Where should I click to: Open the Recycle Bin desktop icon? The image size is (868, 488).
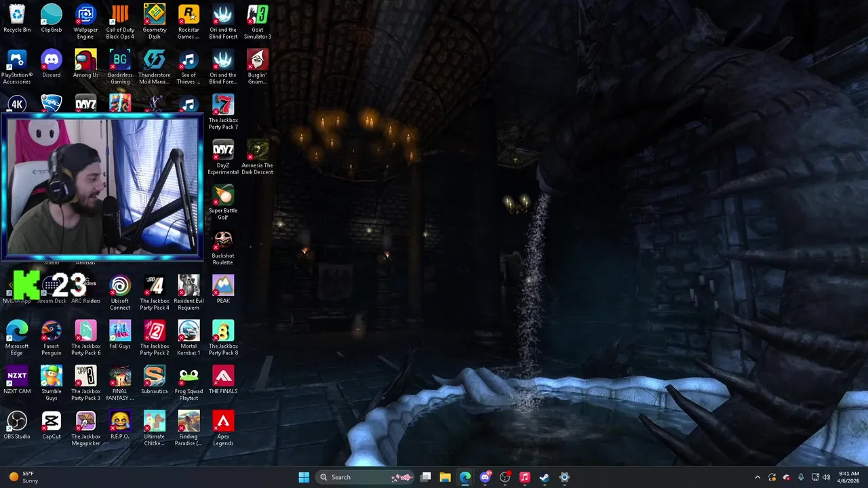tap(17, 19)
